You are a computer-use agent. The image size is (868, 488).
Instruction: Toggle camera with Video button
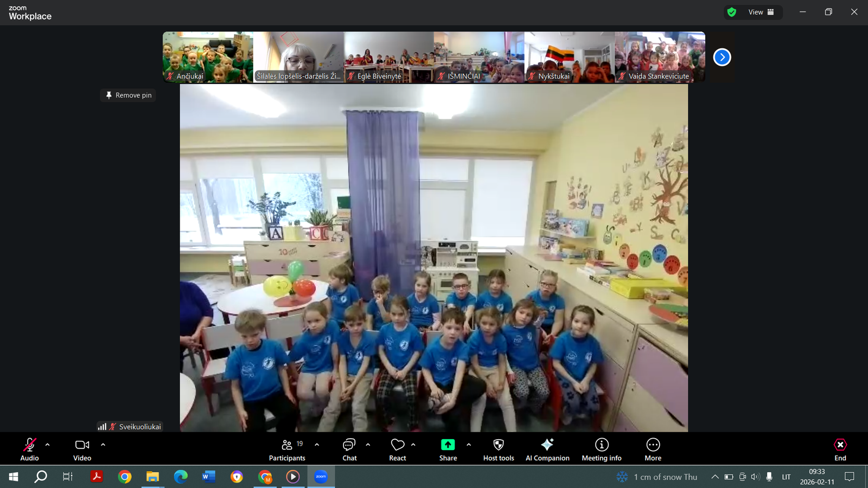click(x=82, y=450)
